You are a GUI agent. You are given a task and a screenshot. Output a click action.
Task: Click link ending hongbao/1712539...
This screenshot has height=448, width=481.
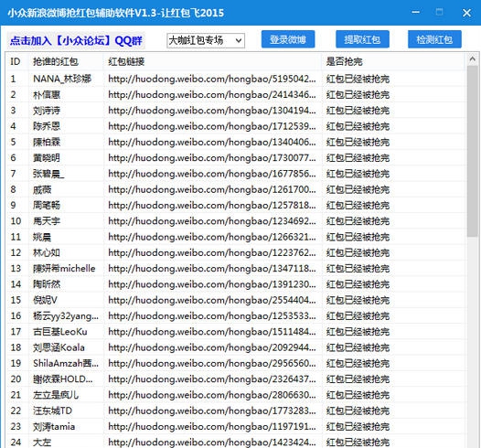point(212,126)
